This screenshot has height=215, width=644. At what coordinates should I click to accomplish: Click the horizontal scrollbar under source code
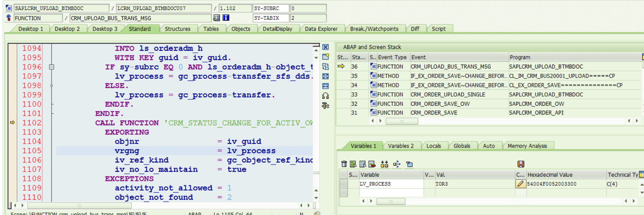(79, 205)
